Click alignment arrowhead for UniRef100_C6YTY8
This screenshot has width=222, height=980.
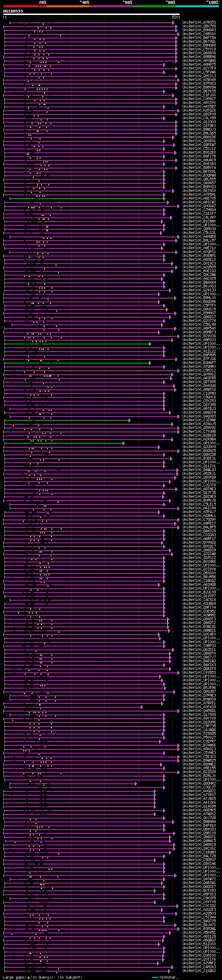[155, 902]
